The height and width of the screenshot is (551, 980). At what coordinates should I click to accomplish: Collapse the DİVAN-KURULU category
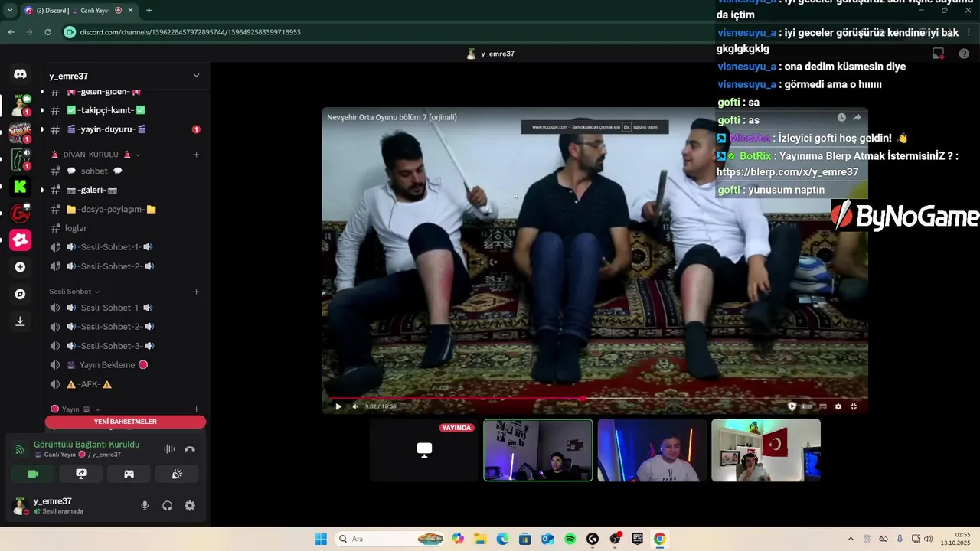pyautogui.click(x=96, y=155)
